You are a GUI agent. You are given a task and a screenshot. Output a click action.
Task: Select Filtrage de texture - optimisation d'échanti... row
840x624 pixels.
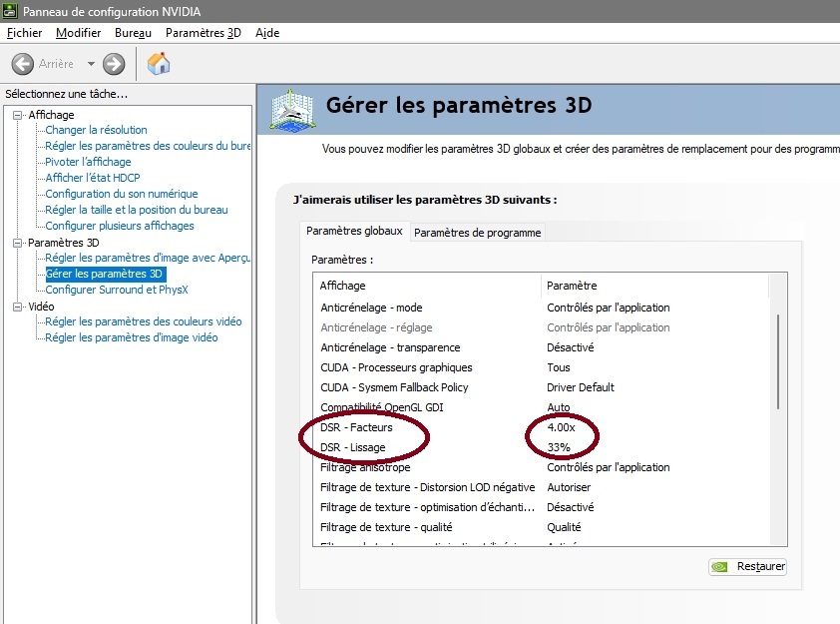tap(542, 507)
